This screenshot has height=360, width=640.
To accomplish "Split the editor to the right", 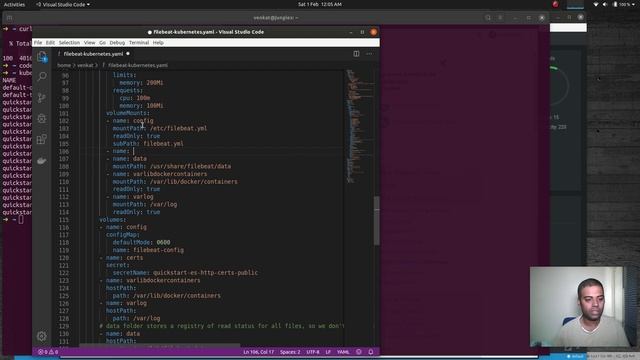I will 356,54.
